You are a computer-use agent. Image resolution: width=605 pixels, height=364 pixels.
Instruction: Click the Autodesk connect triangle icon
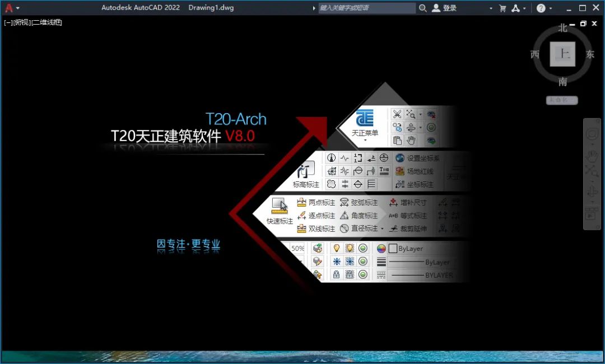tap(515, 8)
